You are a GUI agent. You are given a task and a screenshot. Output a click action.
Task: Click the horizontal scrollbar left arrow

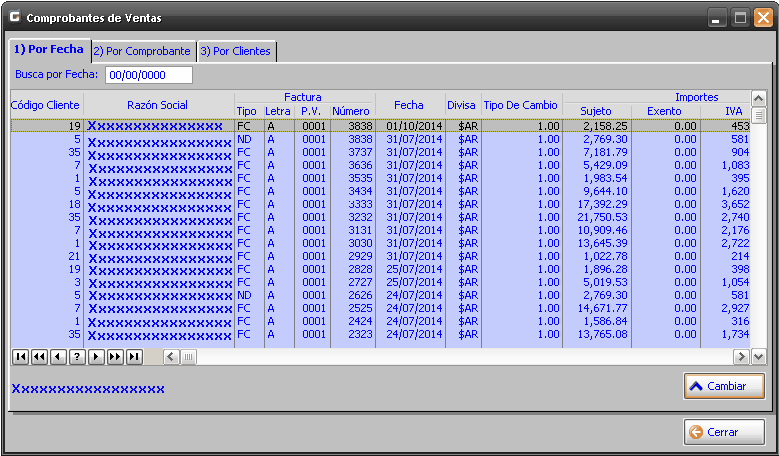click(x=171, y=357)
